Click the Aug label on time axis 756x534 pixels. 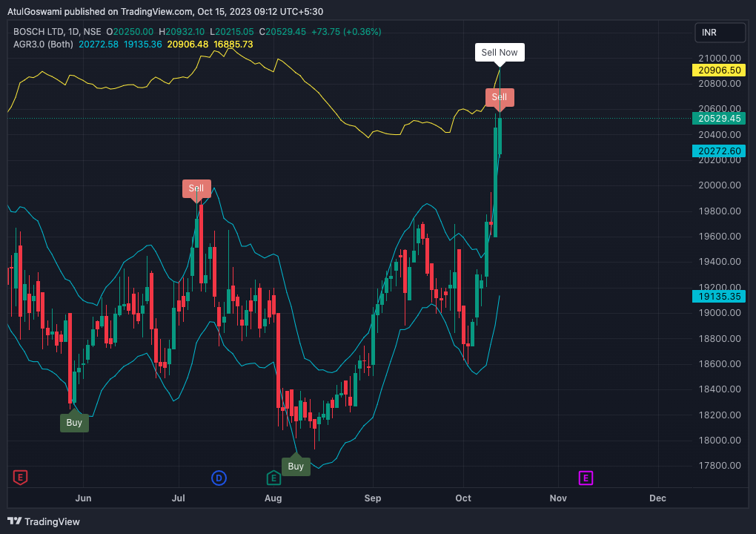(273, 498)
